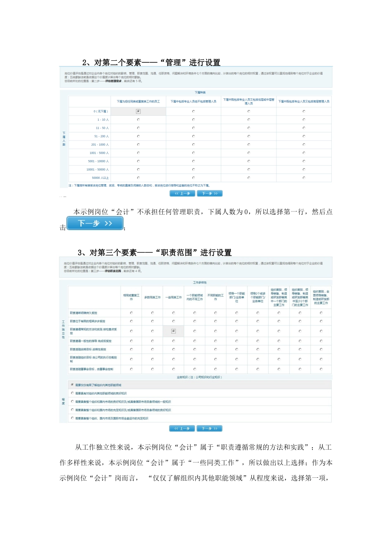Click 下一步 button in the 职责范围 section
The width and height of the screenshot is (392, 555).
pyautogui.click(x=210, y=429)
